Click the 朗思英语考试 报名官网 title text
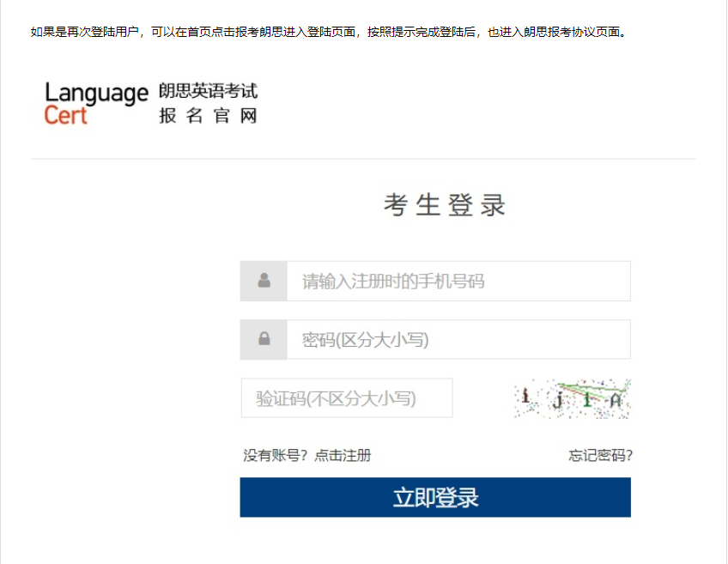 208,103
